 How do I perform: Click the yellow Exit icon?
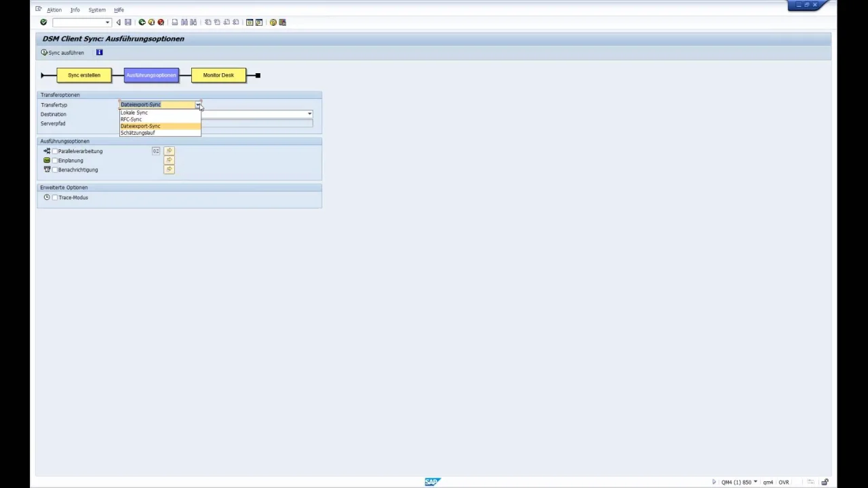click(151, 22)
